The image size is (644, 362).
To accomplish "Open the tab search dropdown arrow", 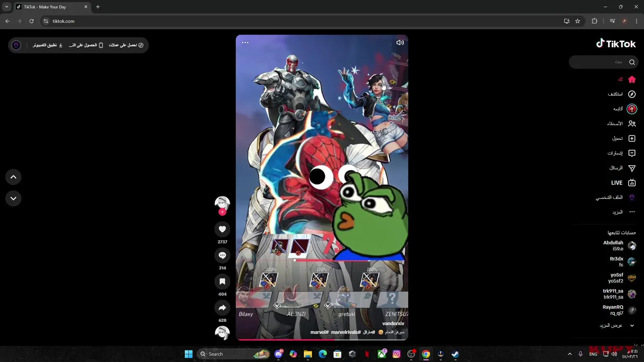I will (x=7, y=7).
